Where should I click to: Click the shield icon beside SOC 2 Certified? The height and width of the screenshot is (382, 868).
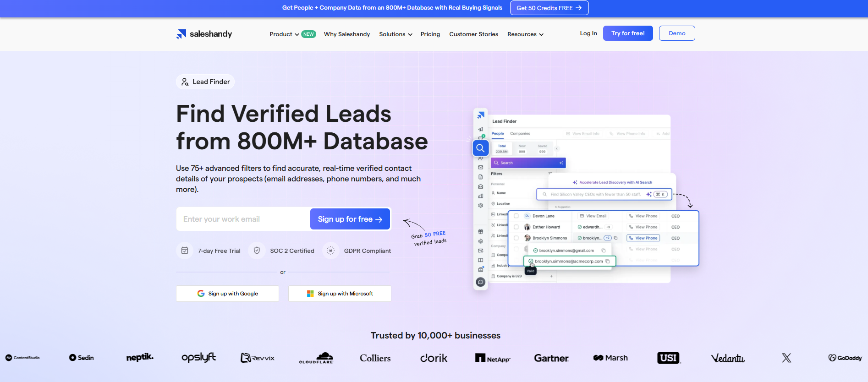[x=257, y=251]
